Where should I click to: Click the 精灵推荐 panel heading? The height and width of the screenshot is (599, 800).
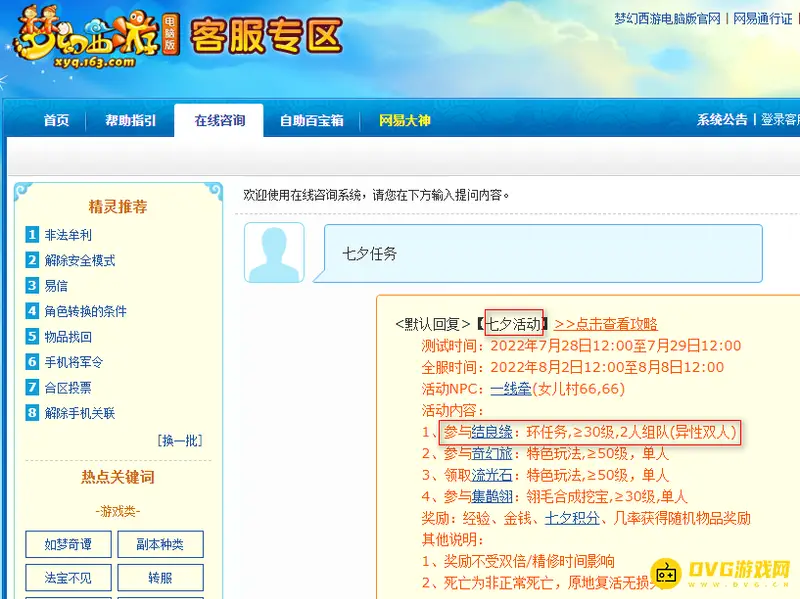click(x=118, y=207)
